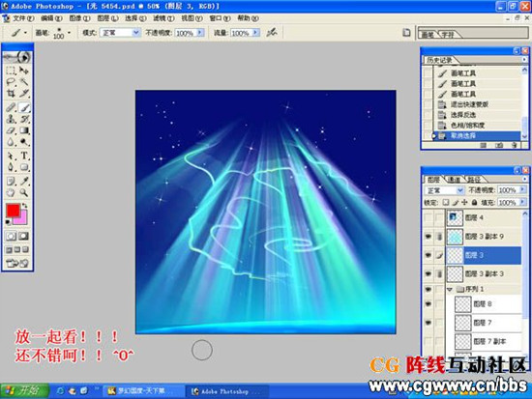
Task: Select the Slice tool
Action: click(x=24, y=93)
